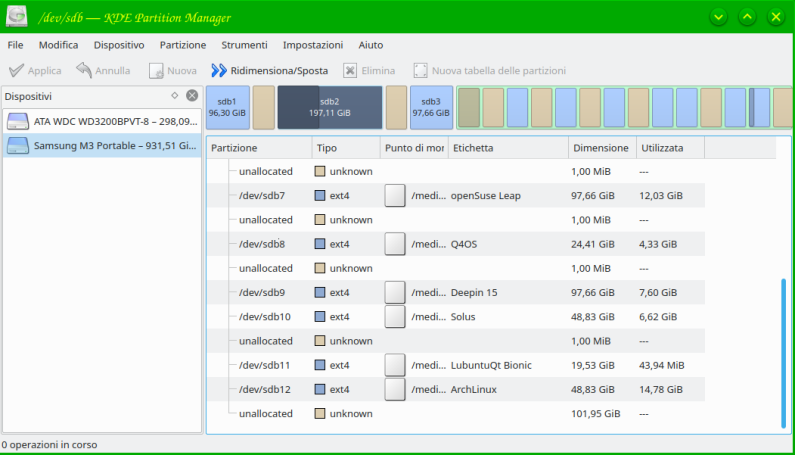
Task: Select sdb1 block in partition graph
Action: point(228,107)
